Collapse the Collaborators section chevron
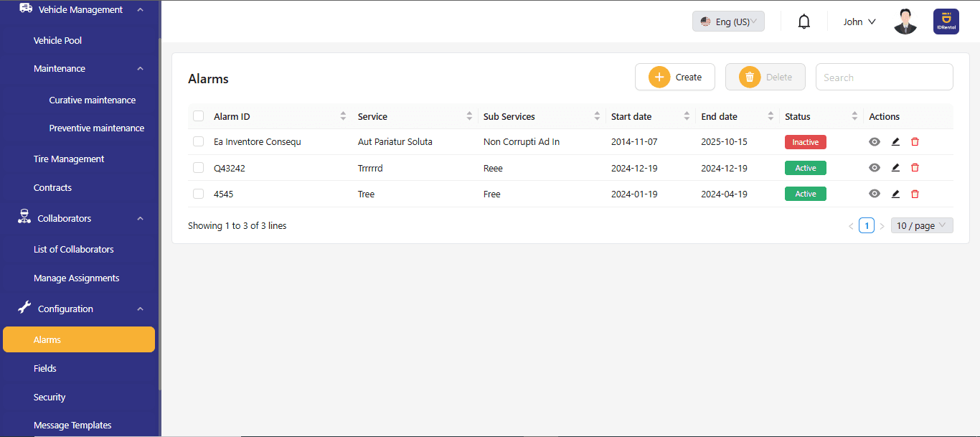 tap(140, 218)
